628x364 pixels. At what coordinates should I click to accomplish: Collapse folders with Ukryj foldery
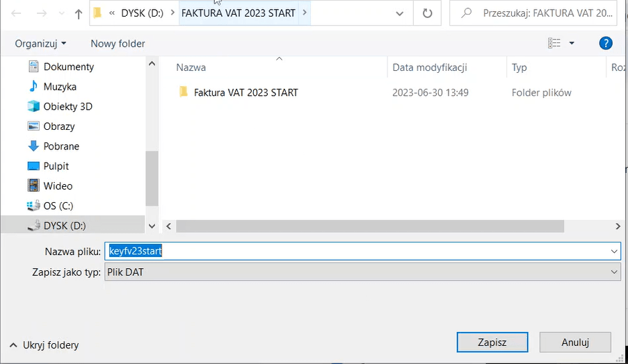point(45,345)
